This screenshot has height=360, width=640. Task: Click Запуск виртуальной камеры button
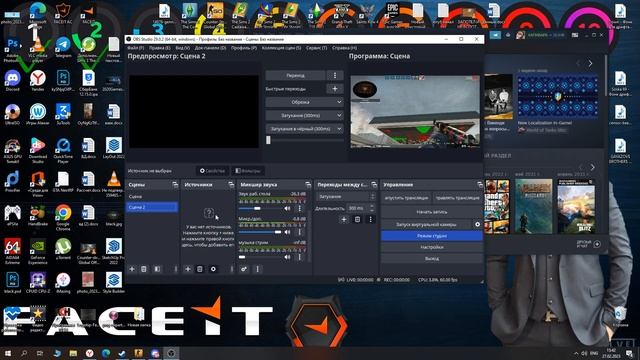pyautogui.click(x=426, y=224)
